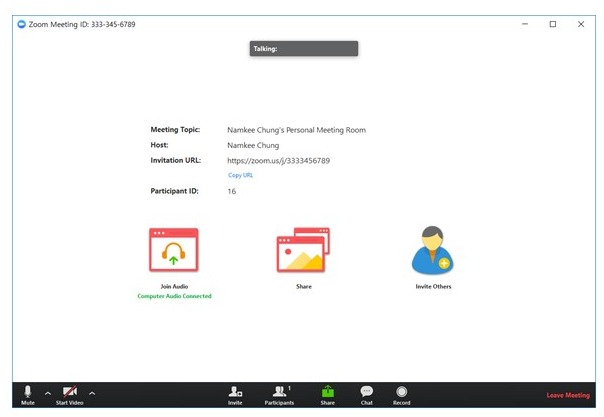Screen dimensions: 604x417
Task: Click the green Share button in the toolbar
Action: [327, 395]
